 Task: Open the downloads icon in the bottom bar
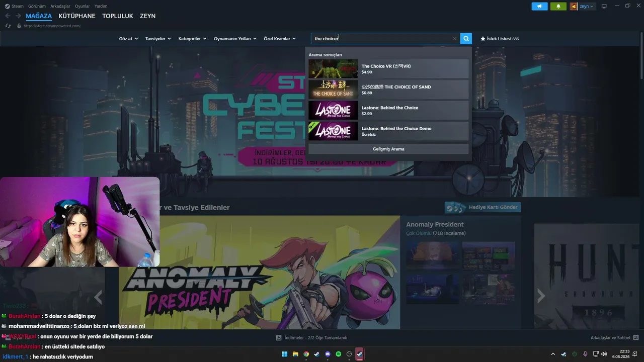coord(279,338)
